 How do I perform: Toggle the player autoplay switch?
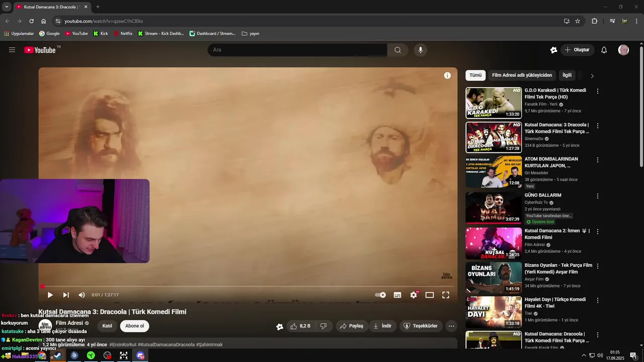380,295
